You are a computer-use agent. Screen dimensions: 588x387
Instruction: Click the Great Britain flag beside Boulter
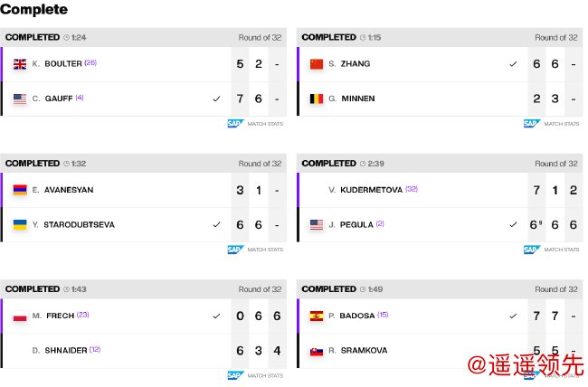pyautogui.click(x=20, y=64)
